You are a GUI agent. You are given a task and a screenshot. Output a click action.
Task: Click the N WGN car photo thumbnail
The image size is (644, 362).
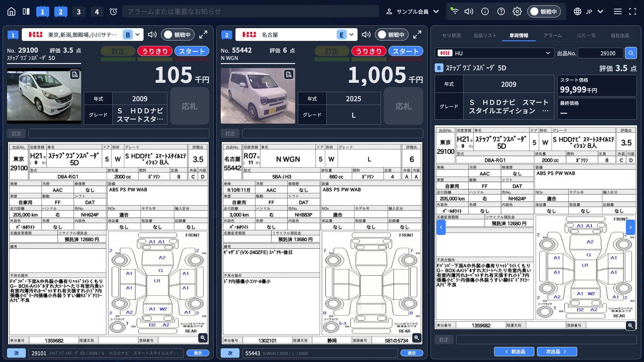(258, 96)
